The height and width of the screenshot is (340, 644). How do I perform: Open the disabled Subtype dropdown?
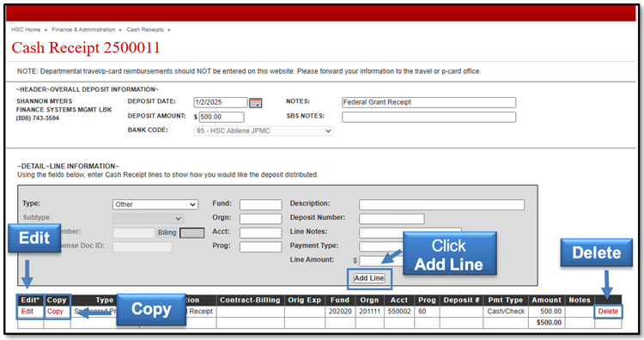149,218
